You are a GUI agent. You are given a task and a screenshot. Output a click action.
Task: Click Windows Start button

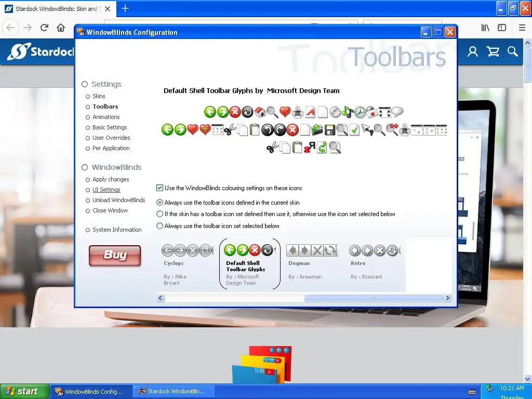coord(24,392)
